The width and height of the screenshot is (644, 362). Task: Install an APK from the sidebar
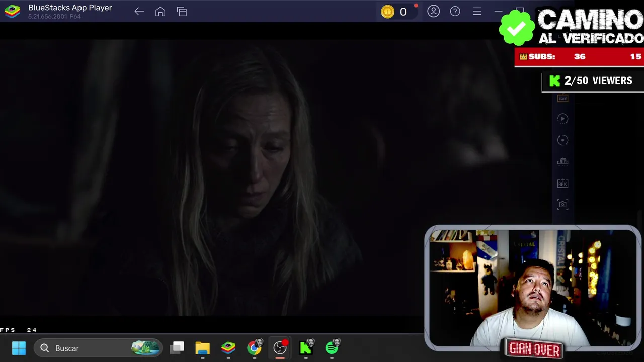pos(562,184)
